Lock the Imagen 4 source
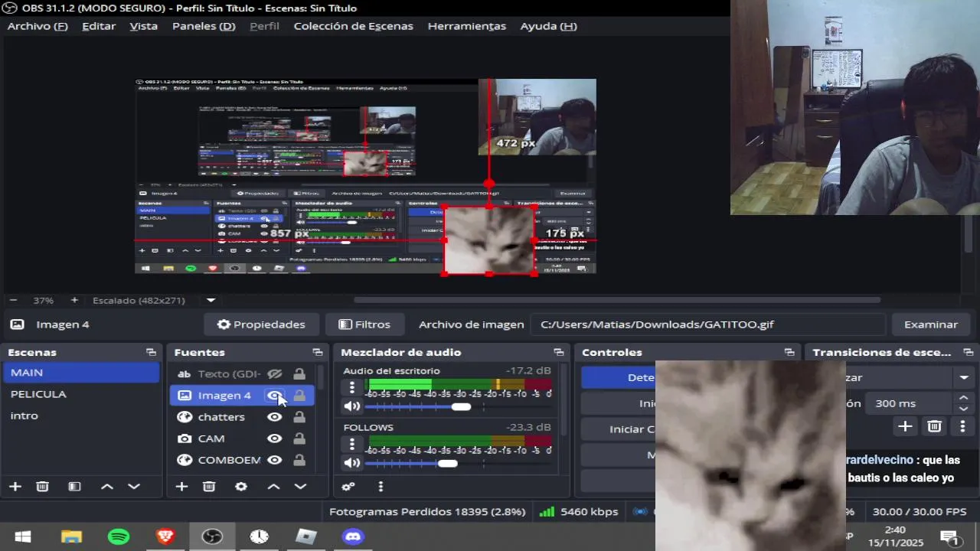The height and width of the screenshot is (551, 980). [299, 395]
